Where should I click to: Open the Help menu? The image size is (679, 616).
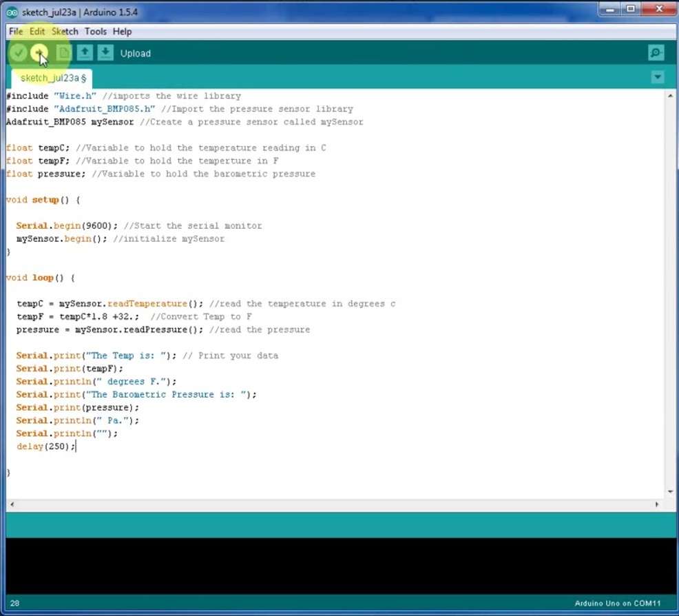(x=122, y=32)
